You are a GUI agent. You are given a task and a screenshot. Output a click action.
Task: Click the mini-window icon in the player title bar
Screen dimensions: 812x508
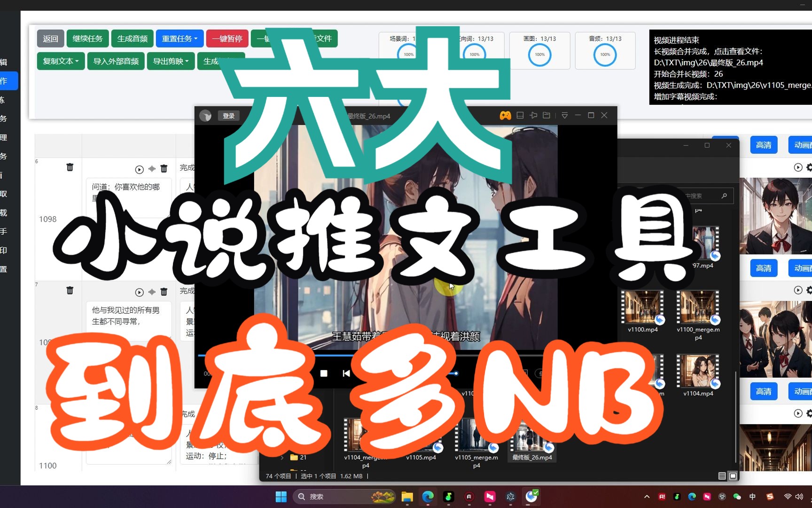tap(520, 115)
